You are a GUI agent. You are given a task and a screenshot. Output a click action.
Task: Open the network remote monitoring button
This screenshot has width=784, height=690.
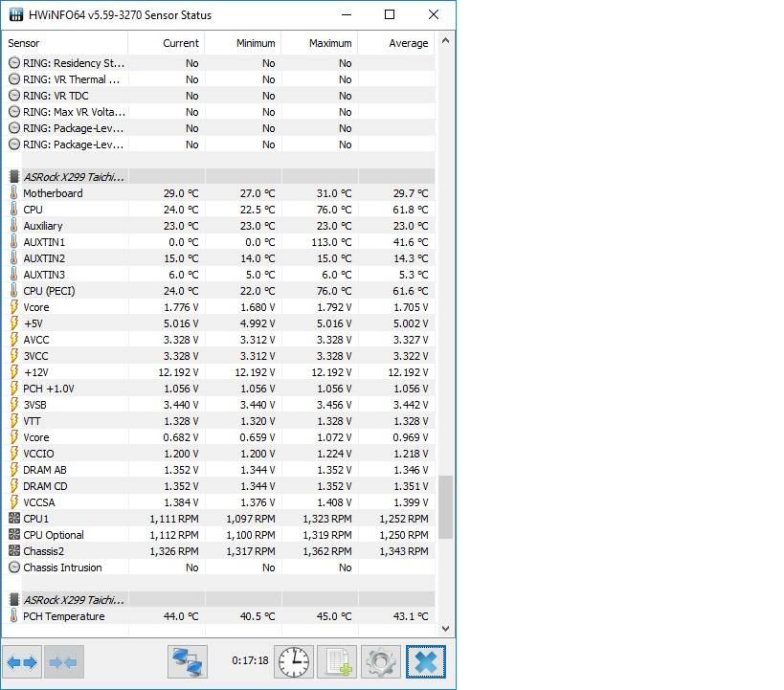coord(188,662)
